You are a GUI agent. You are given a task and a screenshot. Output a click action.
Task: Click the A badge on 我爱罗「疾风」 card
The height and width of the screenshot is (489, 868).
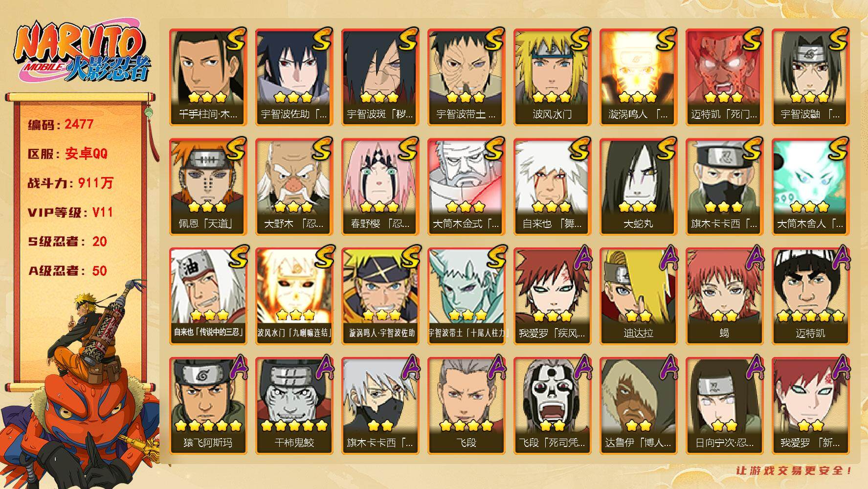579,258
